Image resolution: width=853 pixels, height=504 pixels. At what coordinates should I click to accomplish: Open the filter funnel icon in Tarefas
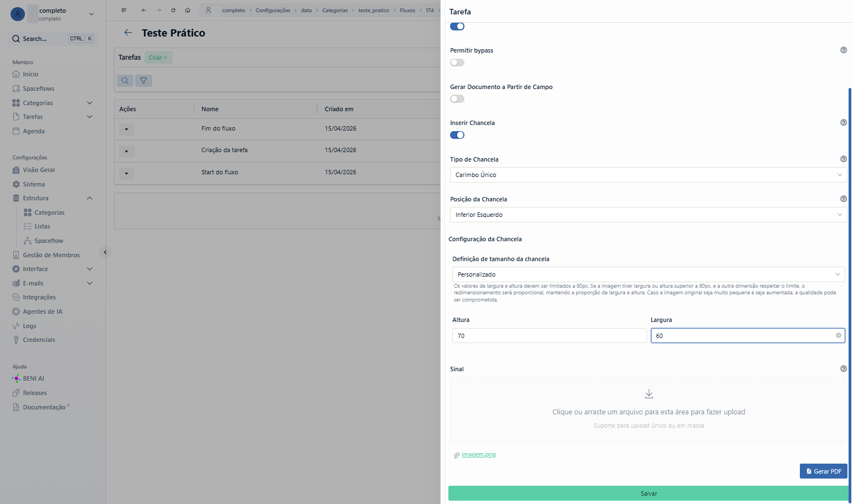tap(143, 81)
